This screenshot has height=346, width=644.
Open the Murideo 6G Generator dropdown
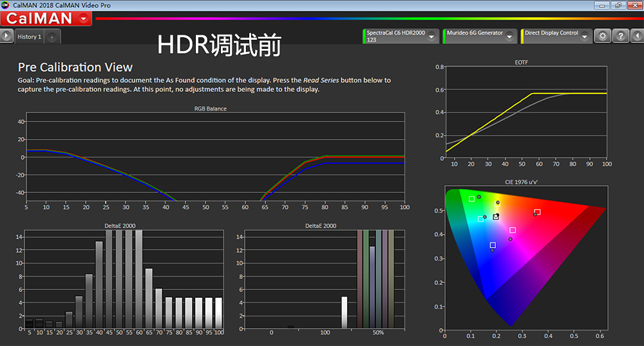point(509,37)
